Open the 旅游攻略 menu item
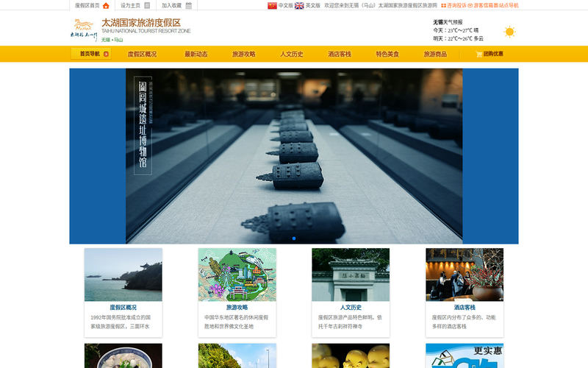 point(244,54)
